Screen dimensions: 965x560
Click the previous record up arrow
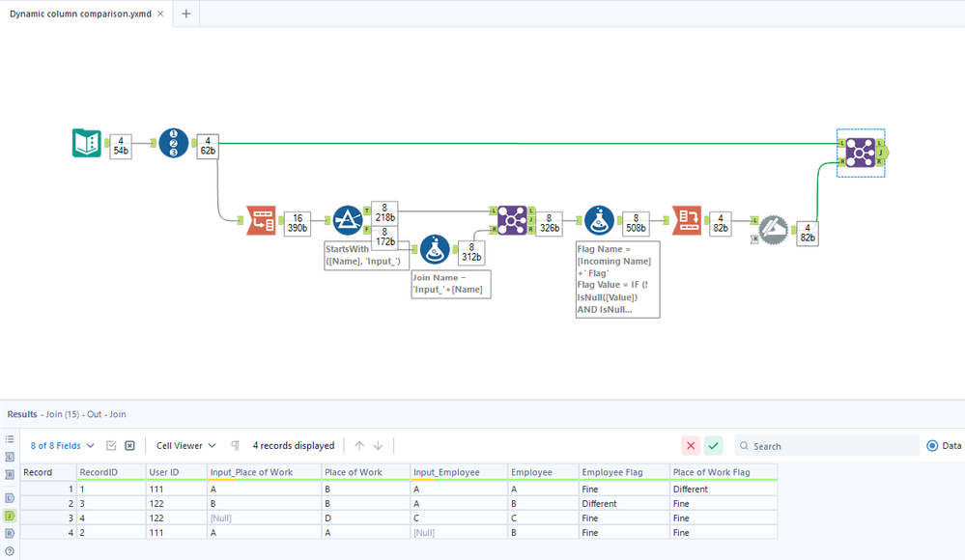pyautogui.click(x=359, y=445)
